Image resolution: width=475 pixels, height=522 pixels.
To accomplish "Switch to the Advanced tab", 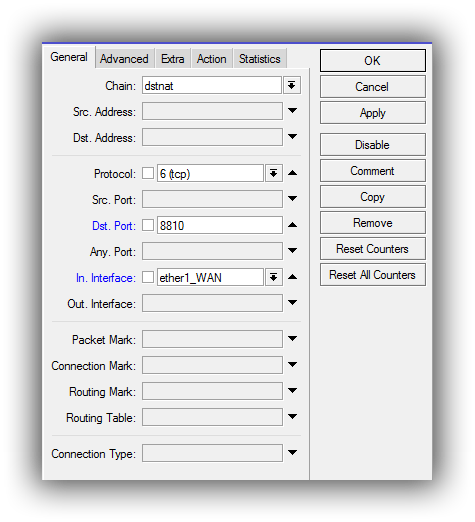I will pyautogui.click(x=124, y=59).
